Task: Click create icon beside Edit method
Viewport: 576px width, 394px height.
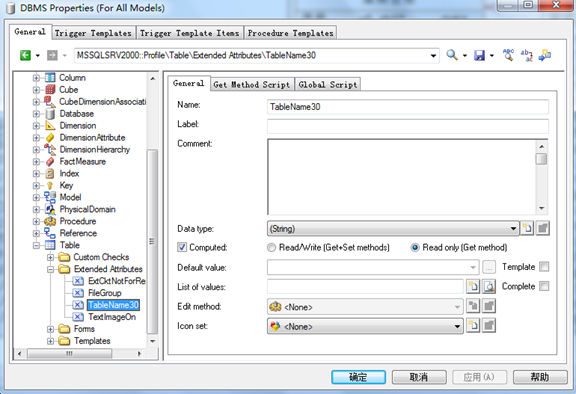Action: pos(473,306)
